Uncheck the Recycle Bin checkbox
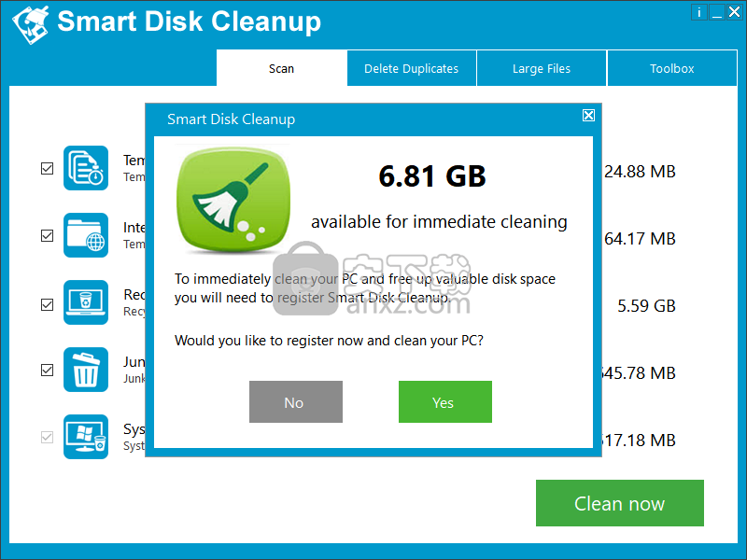Image resolution: width=747 pixels, height=560 pixels. 47,303
